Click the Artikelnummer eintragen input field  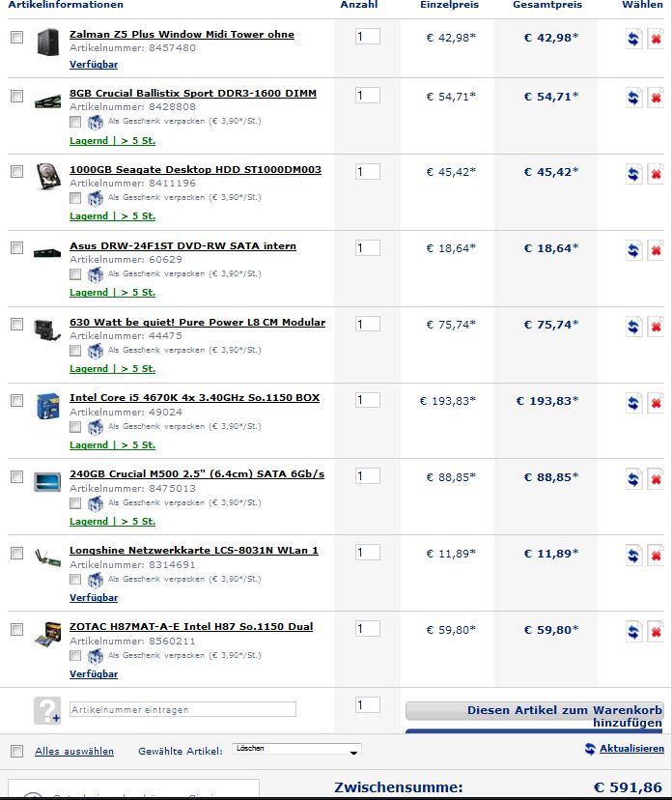pyautogui.click(x=182, y=709)
